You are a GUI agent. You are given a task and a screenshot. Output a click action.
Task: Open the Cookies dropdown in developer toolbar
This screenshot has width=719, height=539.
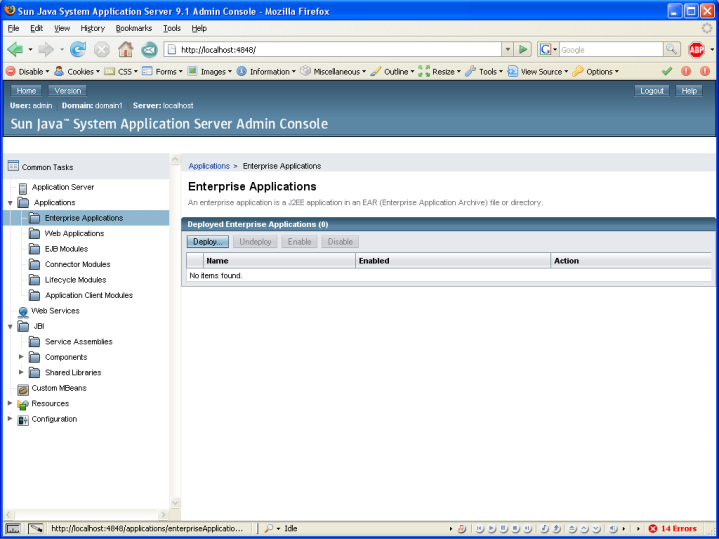pos(77,72)
